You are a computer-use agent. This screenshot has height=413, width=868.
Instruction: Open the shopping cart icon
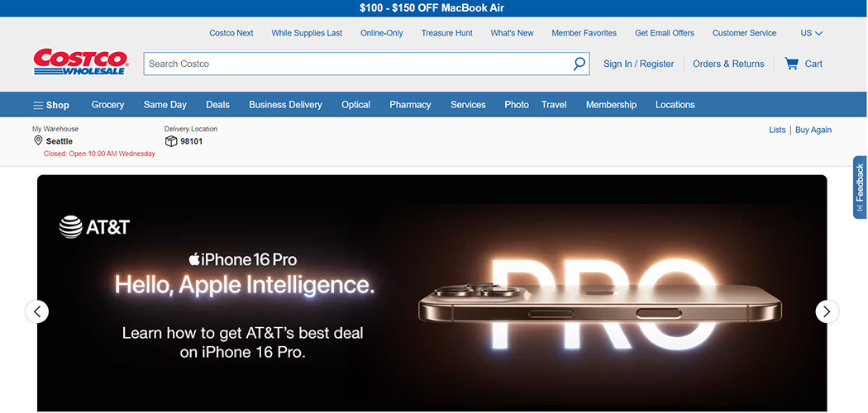[792, 64]
